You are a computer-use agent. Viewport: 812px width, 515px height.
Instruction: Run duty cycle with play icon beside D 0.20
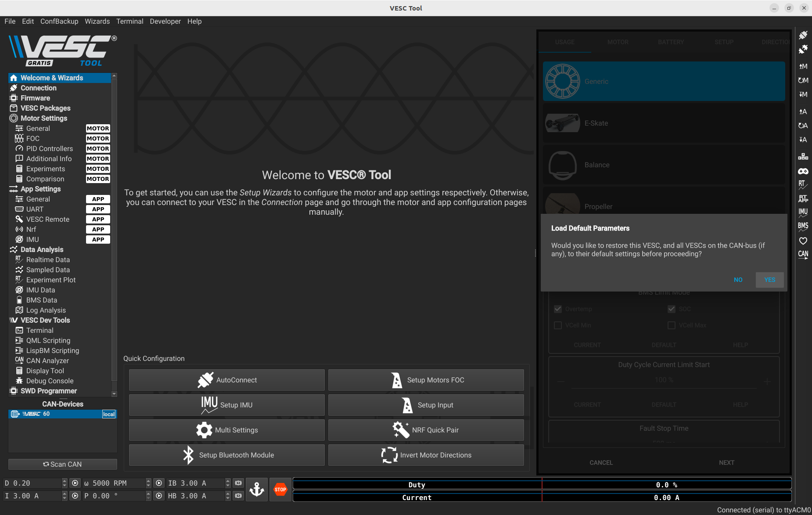tap(75, 483)
